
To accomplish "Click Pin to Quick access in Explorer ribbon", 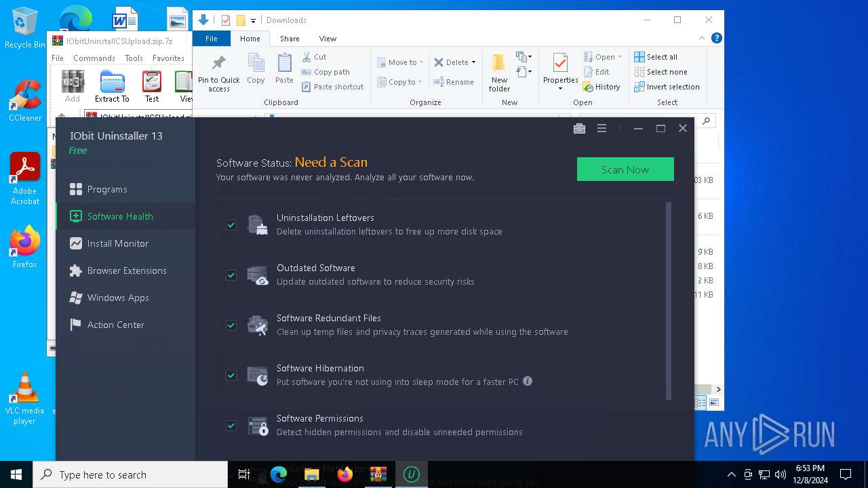I will click(x=218, y=73).
